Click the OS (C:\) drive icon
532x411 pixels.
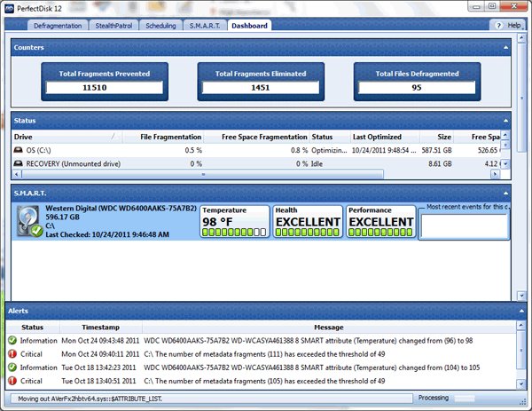tap(18, 150)
